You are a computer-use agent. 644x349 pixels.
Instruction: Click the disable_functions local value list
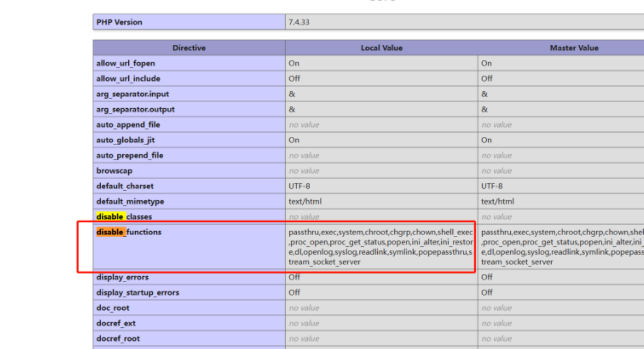380,247
